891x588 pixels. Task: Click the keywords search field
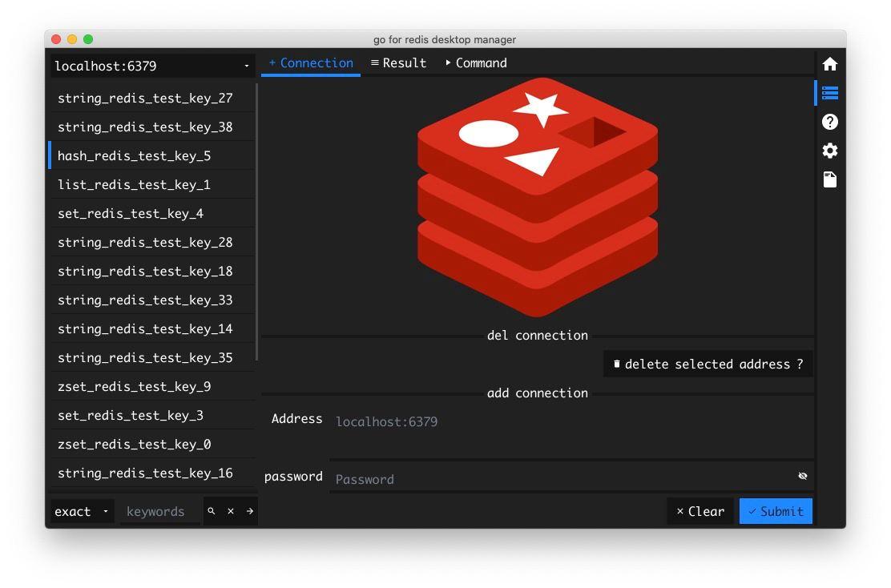(159, 511)
